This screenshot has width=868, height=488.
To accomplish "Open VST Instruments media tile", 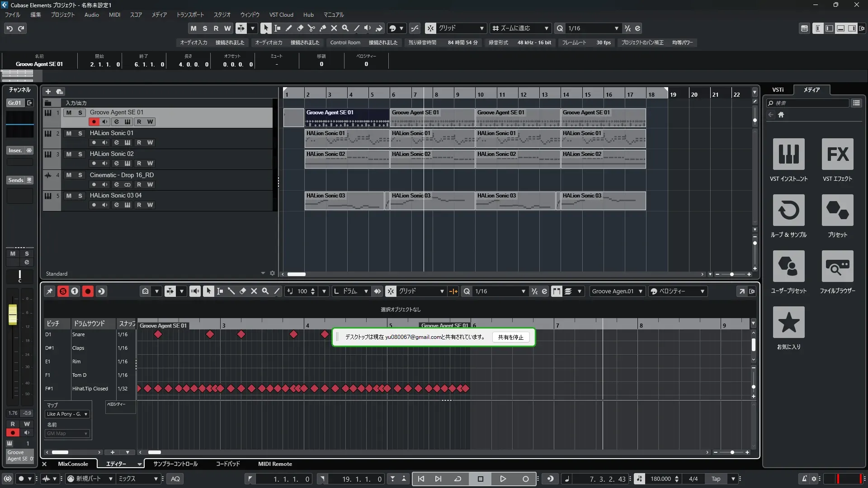I will pyautogui.click(x=788, y=154).
